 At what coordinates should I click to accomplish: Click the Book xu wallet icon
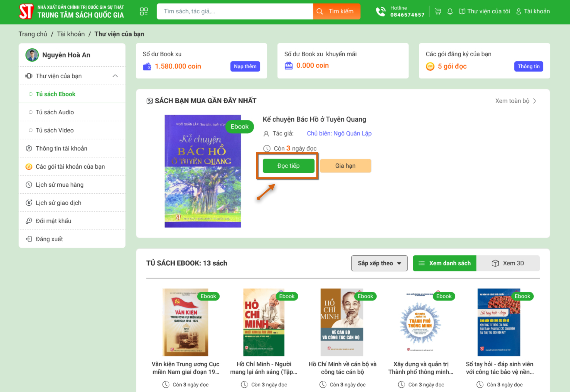pos(147,66)
